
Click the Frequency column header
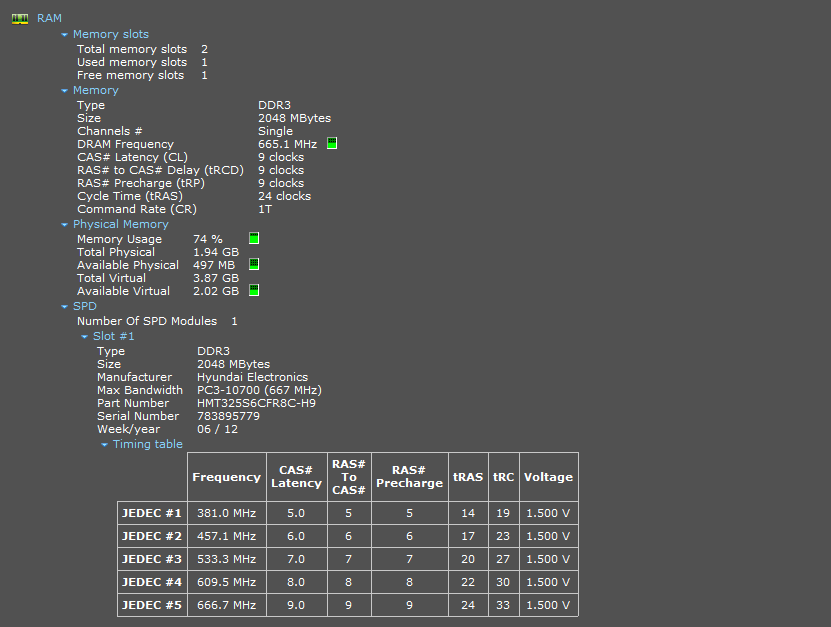coord(226,477)
